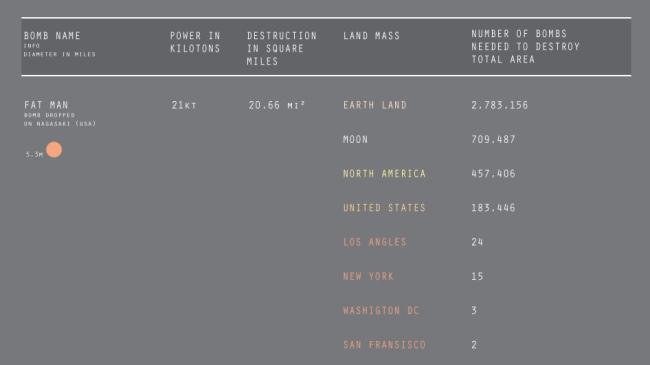Image resolution: width=650 pixels, height=365 pixels.
Task: Click the Washigton DC label
Action: click(381, 311)
